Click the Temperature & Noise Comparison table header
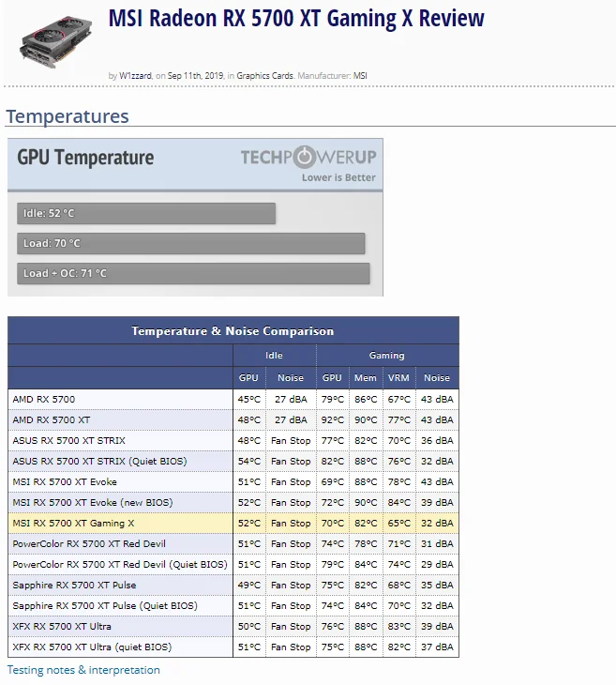The width and height of the screenshot is (616, 685). pos(233,330)
